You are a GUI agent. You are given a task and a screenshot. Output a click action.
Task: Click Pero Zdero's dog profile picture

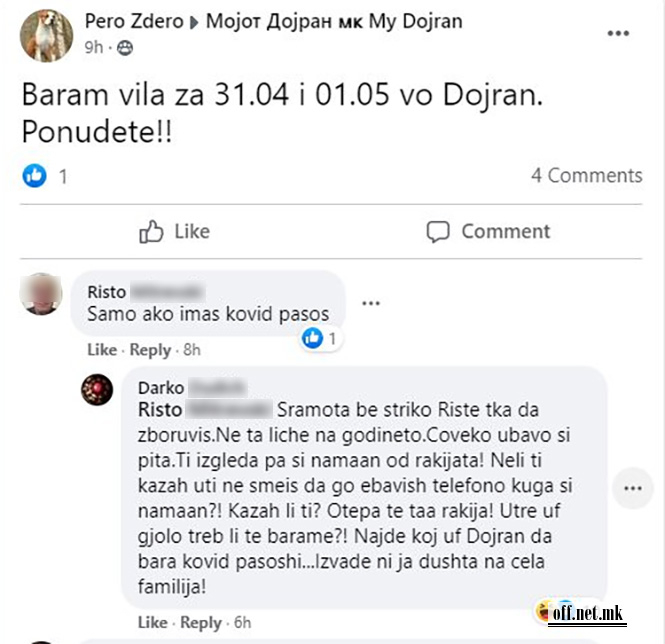(46, 36)
